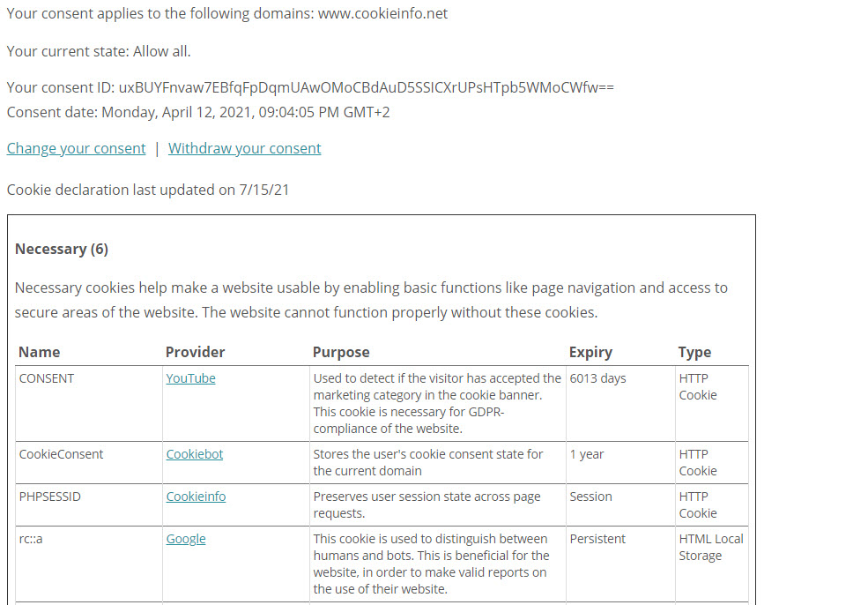Click the Type column header
Image resolution: width=868 pixels, height=605 pixels.
694,352
